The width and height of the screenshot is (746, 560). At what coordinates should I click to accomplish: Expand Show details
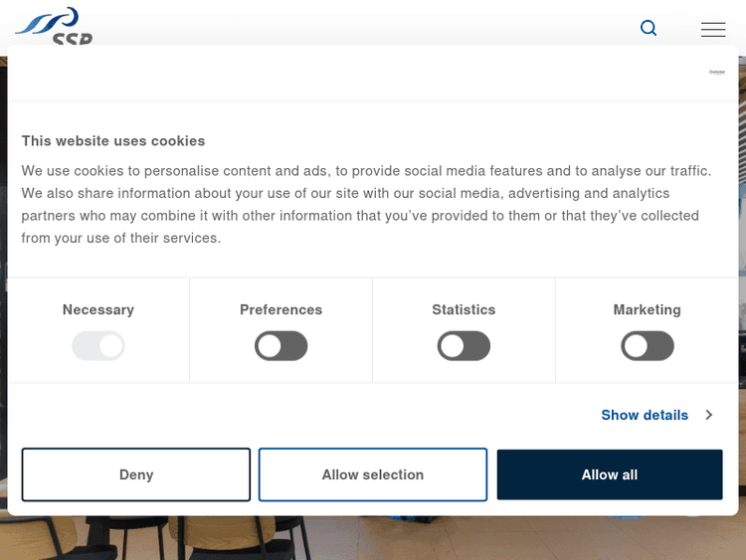click(645, 415)
